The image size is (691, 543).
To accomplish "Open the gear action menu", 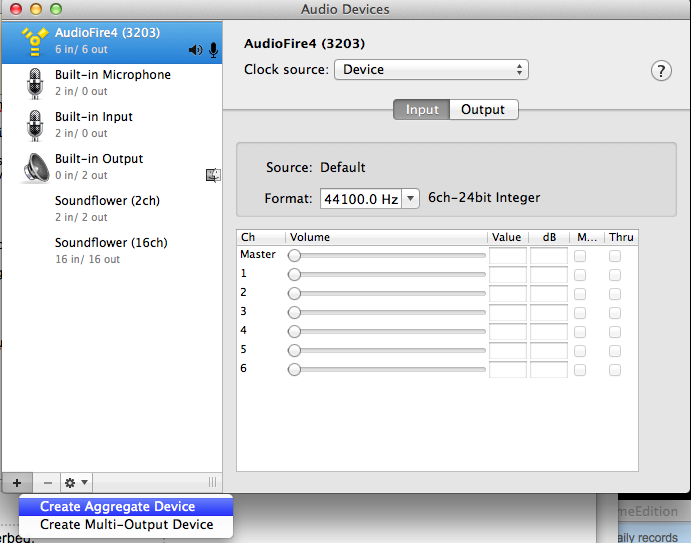I will [76, 483].
